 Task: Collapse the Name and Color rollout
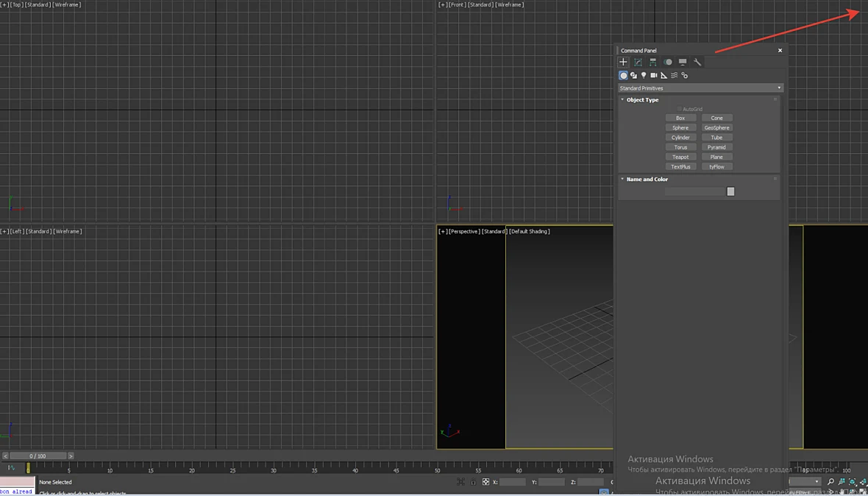647,180
